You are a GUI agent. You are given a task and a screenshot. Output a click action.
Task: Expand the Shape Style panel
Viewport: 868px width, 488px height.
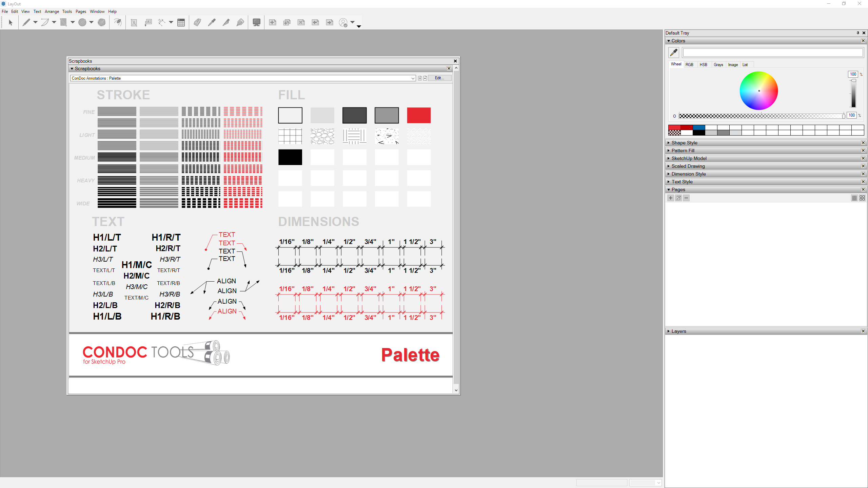(x=684, y=143)
